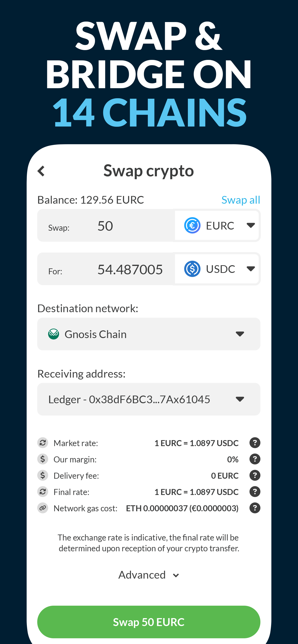Image resolution: width=298 pixels, height=644 pixels.
Task: Focus the Swap amount field showing 50
Action: coord(105,225)
